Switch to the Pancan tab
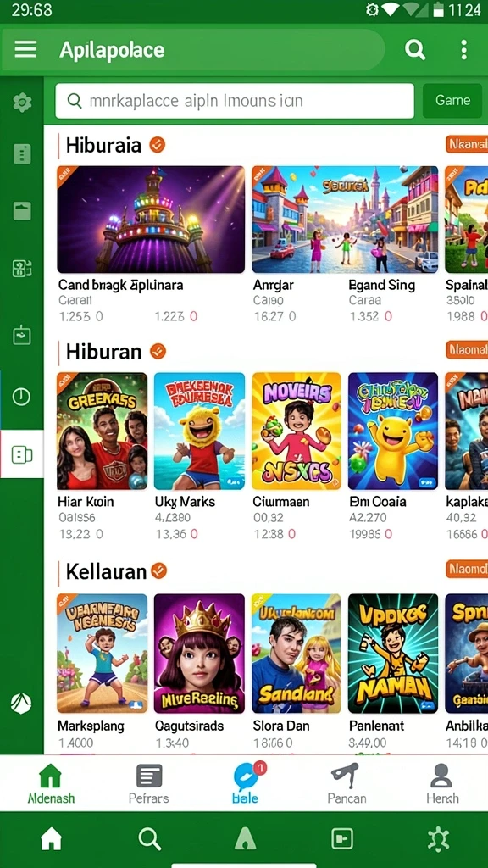 [x=347, y=784]
